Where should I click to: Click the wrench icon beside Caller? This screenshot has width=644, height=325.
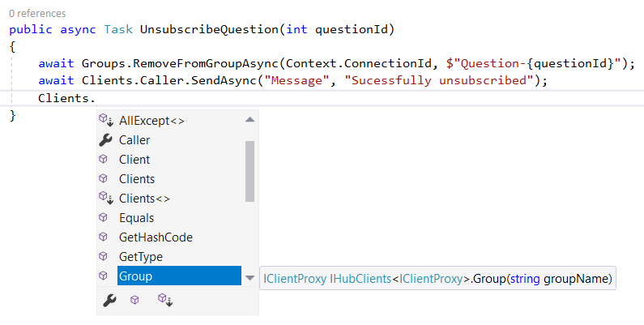click(104, 140)
